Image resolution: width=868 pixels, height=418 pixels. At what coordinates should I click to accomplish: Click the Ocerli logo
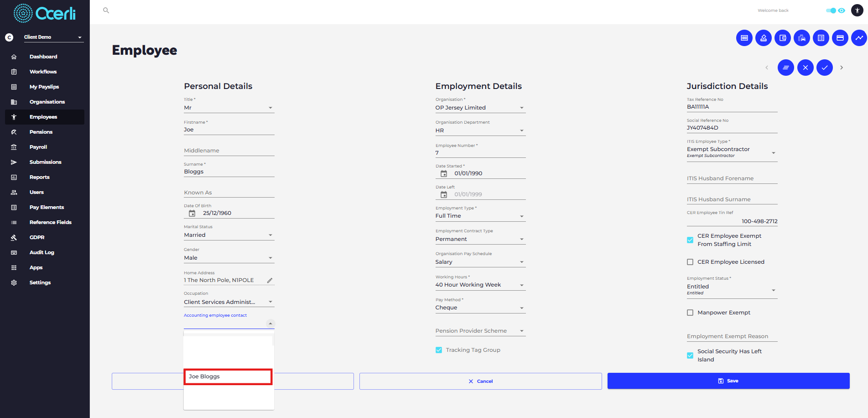(x=45, y=14)
